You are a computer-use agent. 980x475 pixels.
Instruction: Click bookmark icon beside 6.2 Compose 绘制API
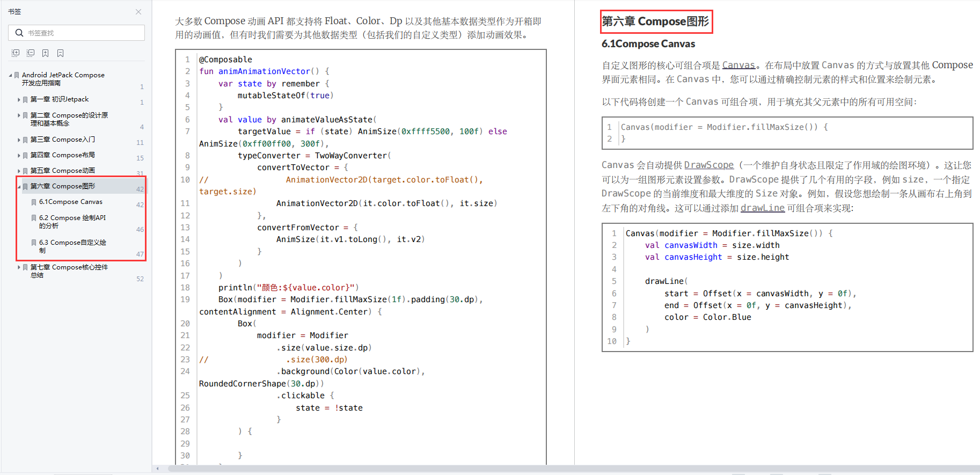click(x=34, y=218)
